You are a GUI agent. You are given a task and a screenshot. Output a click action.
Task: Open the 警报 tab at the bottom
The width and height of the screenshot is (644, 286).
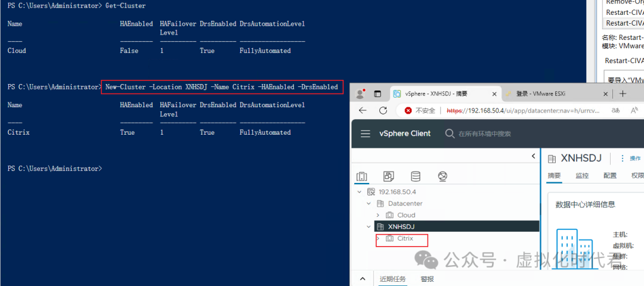click(427, 279)
